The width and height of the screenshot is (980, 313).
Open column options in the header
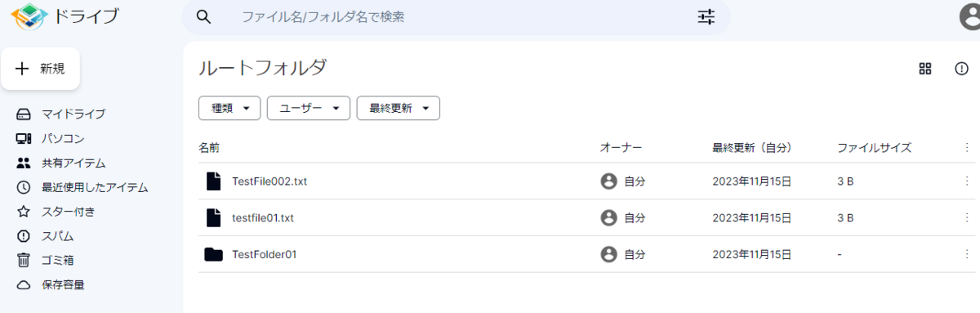968,148
